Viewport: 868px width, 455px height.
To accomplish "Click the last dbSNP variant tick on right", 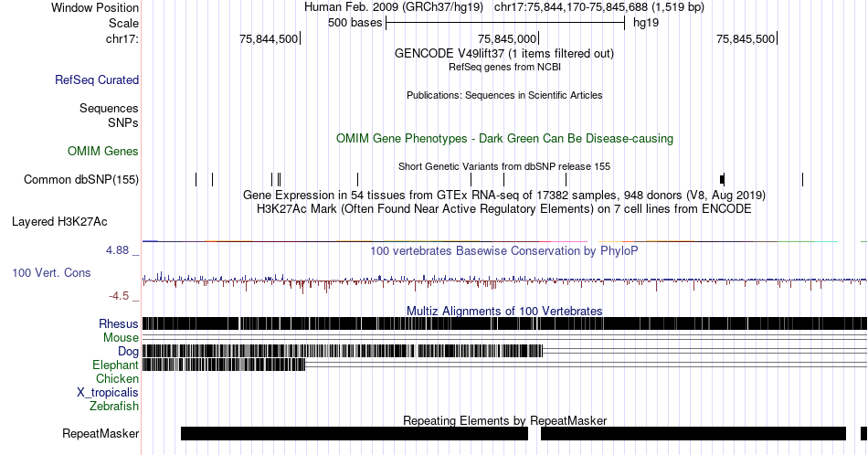I will [803, 179].
